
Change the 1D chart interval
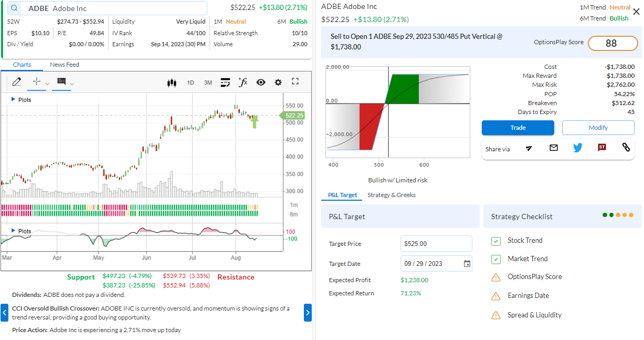tap(191, 83)
